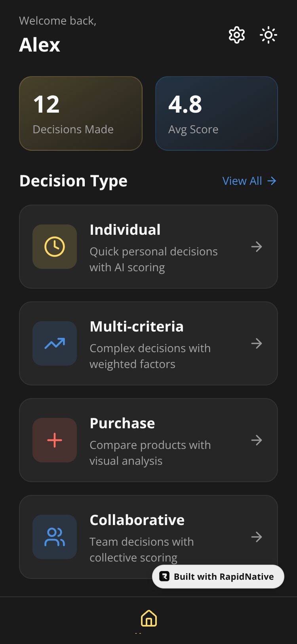
Task: Open the View All link
Action: [x=249, y=181]
